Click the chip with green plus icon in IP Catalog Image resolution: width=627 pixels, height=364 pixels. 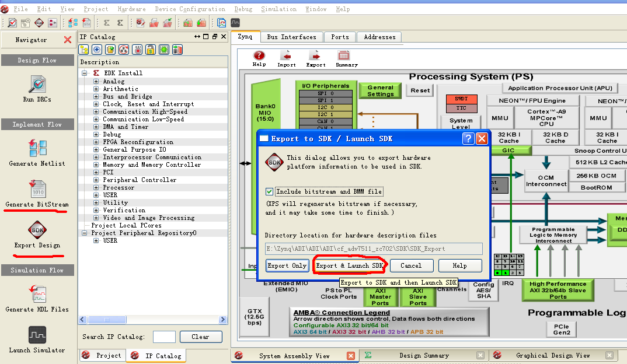pos(110,50)
